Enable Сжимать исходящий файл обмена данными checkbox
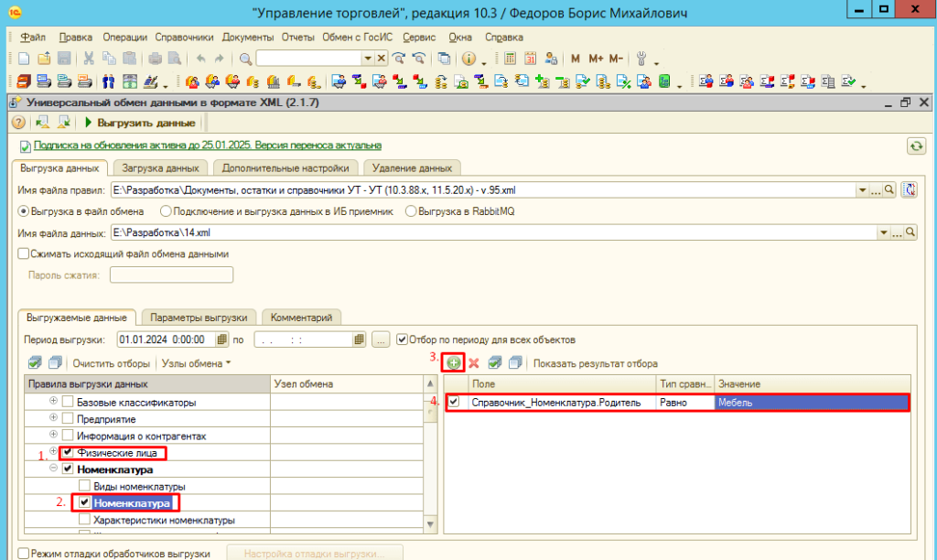 [x=23, y=254]
